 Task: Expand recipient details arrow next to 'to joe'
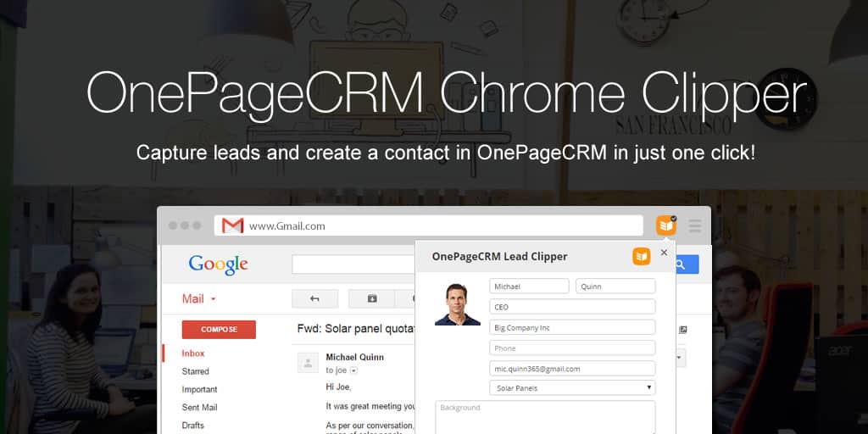click(x=353, y=370)
